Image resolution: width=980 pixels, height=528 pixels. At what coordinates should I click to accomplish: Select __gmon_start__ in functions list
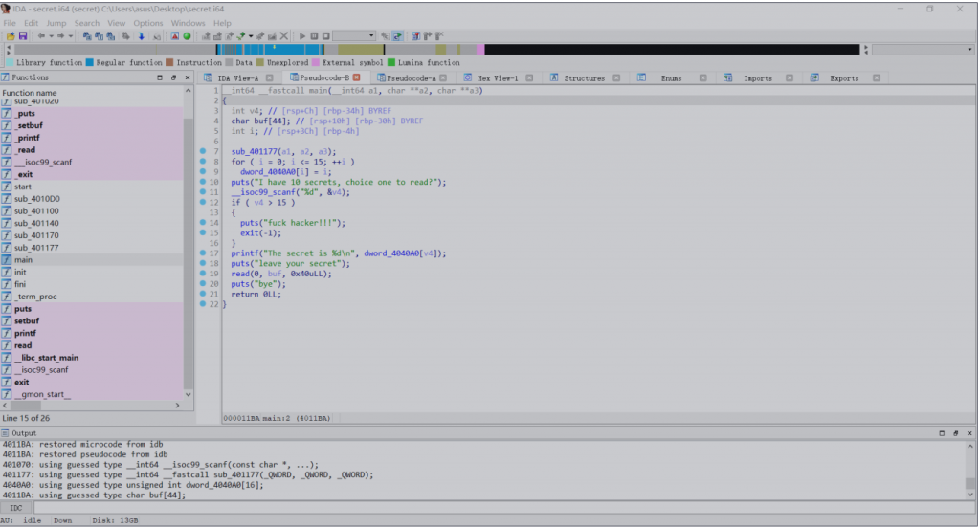[92, 394]
